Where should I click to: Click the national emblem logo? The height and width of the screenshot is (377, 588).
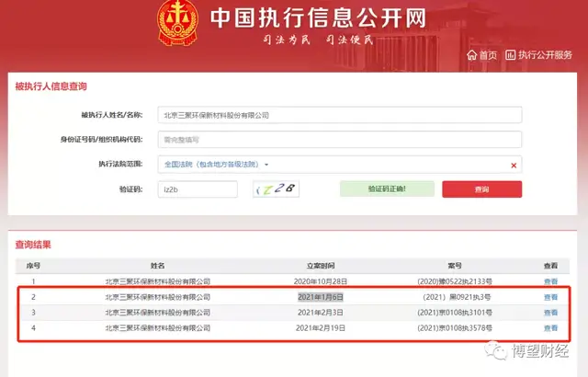pyautogui.click(x=177, y=22)
